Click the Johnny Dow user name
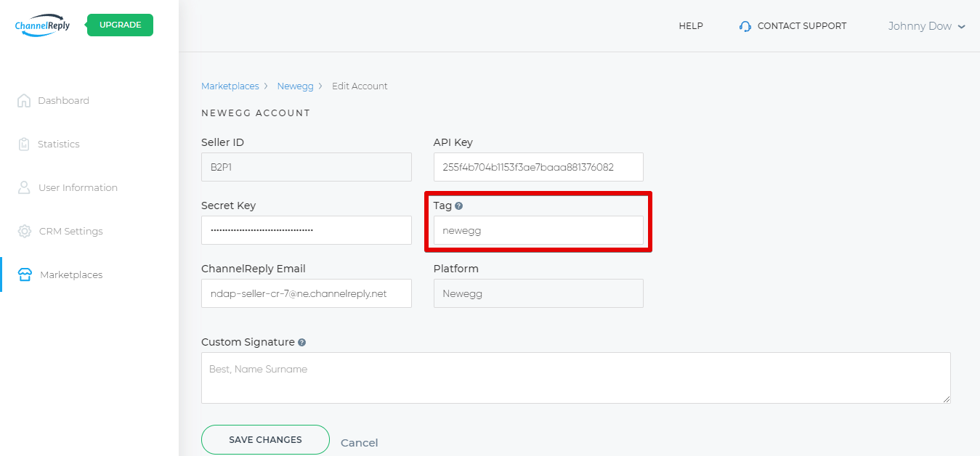The image size is (980, 456). tap(920, 26)
